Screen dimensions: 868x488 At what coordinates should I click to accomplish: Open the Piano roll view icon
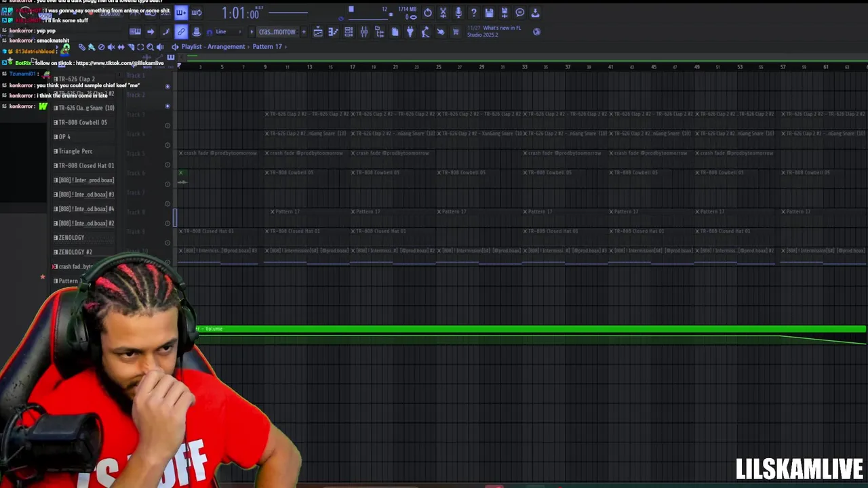[x=333, y=32]
